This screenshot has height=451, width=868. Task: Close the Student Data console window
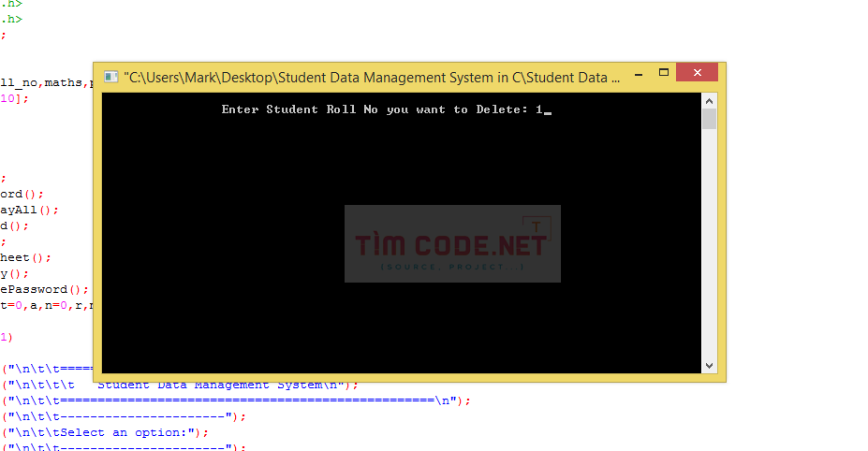click(x=697, y=72)
